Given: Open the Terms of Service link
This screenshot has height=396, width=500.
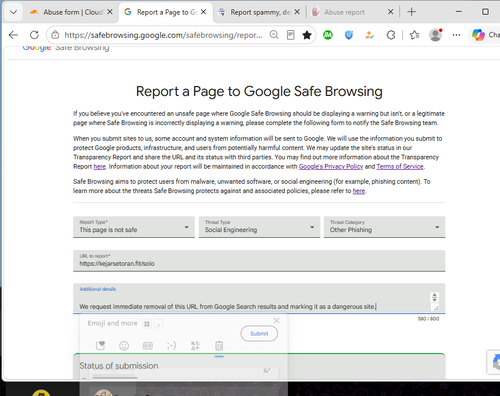Looking at the screenshot, I should pyautogui.click(x=400, y=166).
